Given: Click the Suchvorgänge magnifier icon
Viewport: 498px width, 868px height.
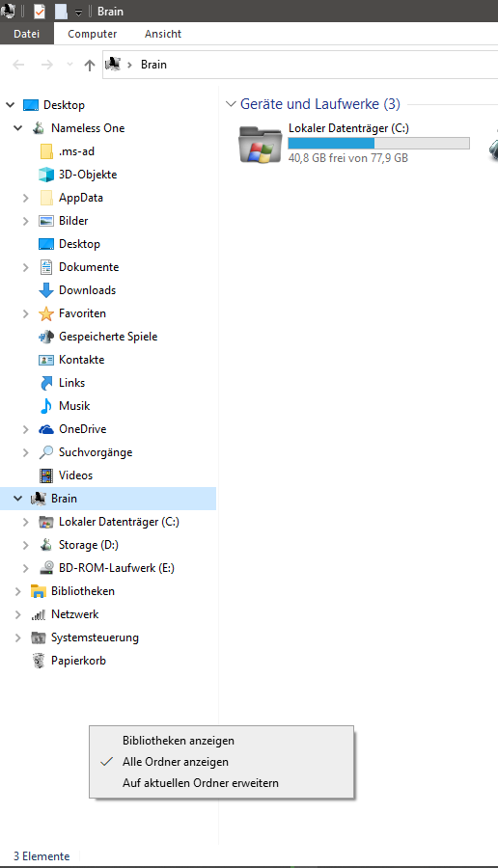Looking at the screenshot, I should [46, 452].
